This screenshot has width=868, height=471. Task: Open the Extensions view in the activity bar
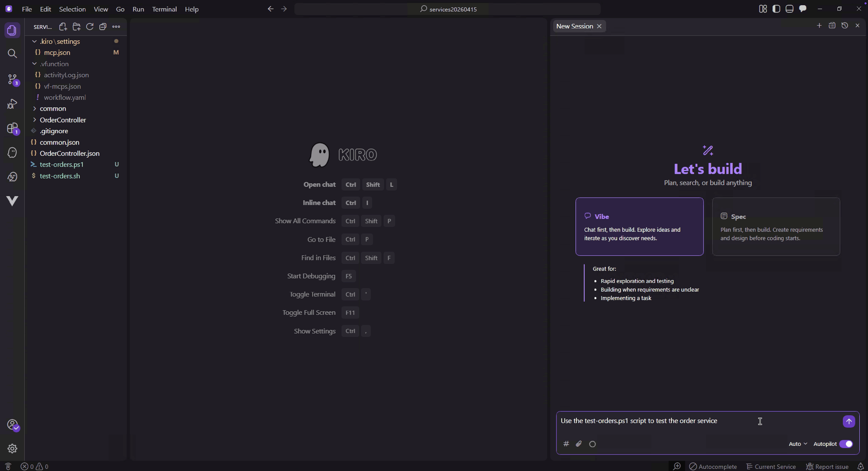point(12,128)
